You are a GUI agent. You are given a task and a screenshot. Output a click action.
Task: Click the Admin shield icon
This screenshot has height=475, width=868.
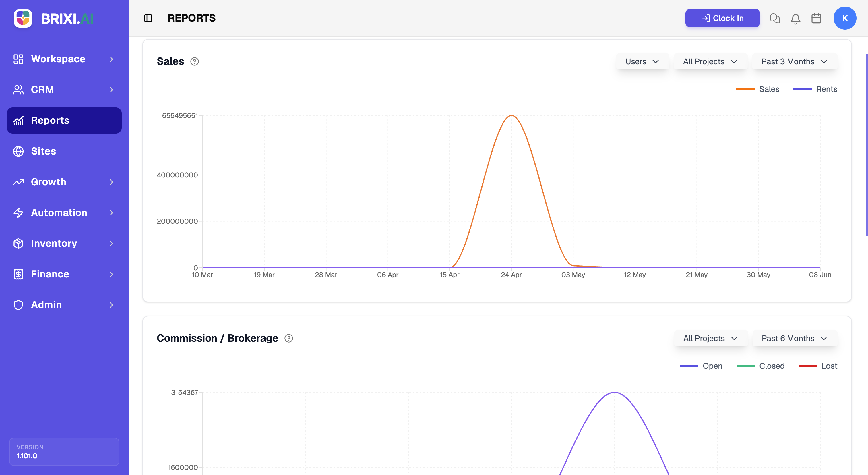pos(18,305)
